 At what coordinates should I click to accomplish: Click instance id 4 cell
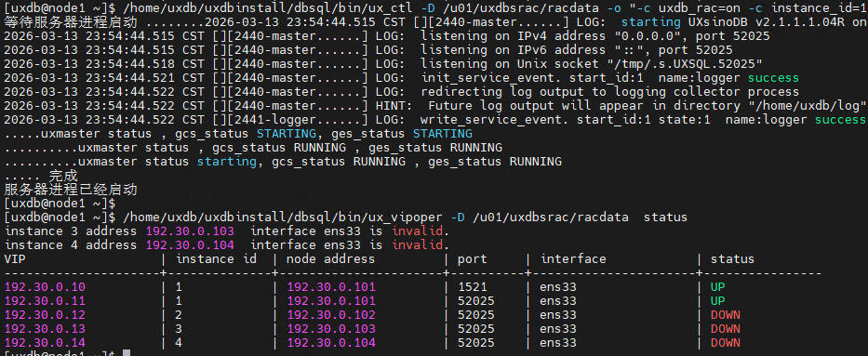point(179,343)
